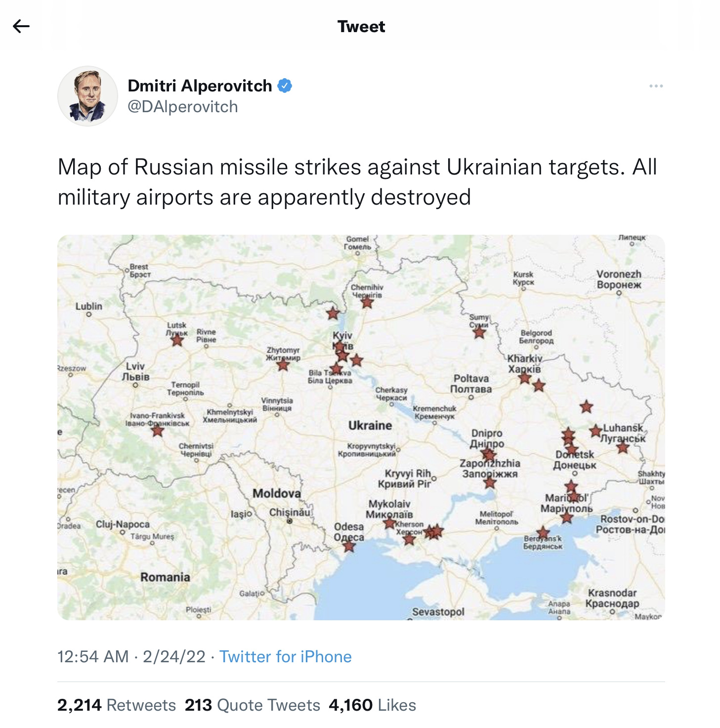Open Dmitri Alperovitch's profile avatar
Viewport: 720px width, 728px height.
coord(88,96)
